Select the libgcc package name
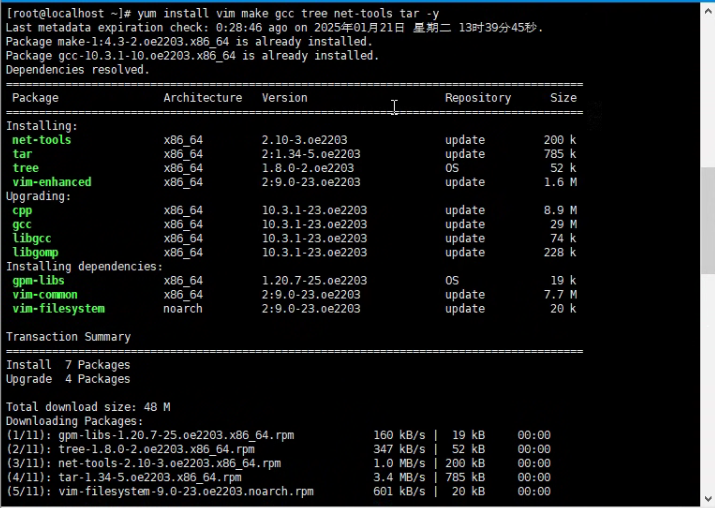The height and width of the screenshot is (508, 715). tap(31, 238)
